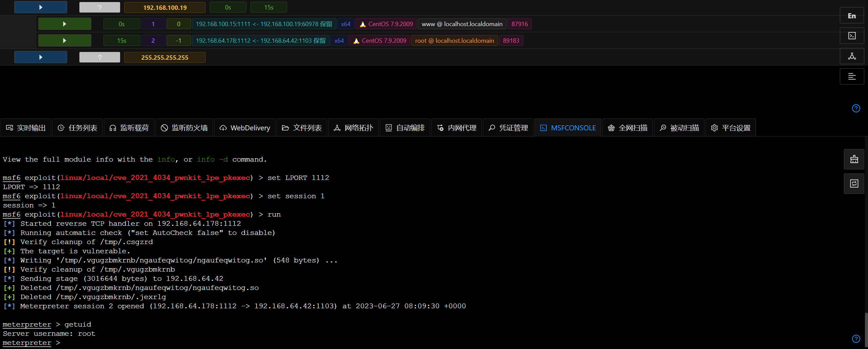Viewport: 868px width, 349px height.
Task: Open the 监听防火墙 tab
Action: tap(184, 128)
